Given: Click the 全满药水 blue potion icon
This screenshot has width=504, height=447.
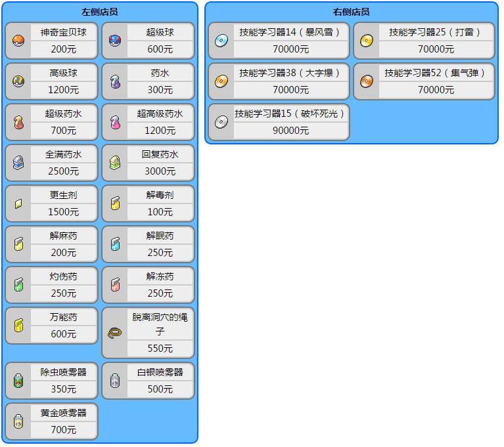Looking at the screenshot, I should [18, 163].
